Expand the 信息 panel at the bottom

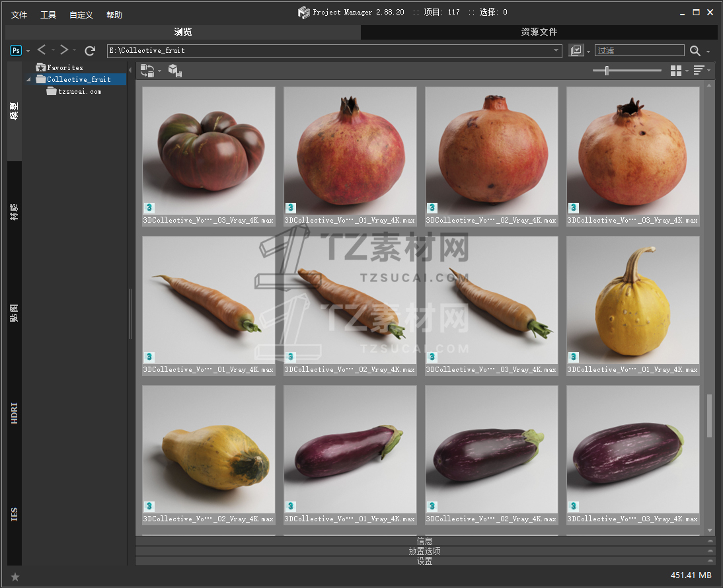424,541
